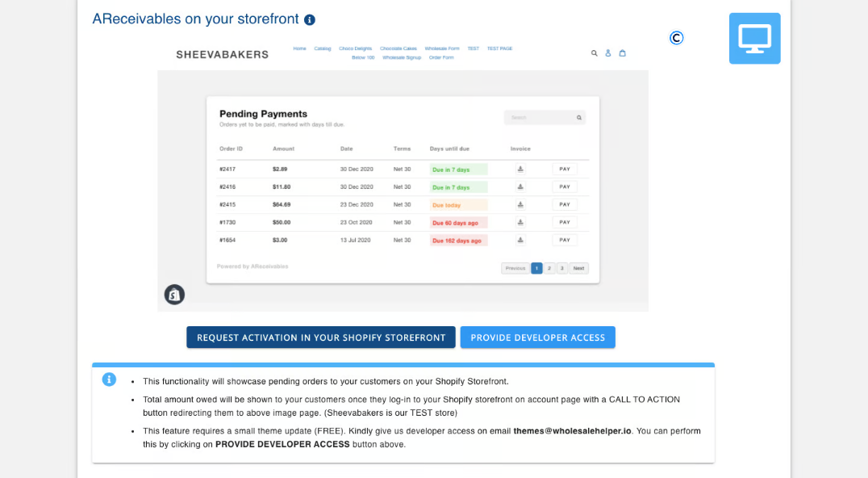This screenshot has width=868, height=478.
Task: Download invoice for order #1654
Action: click(520, 240)
